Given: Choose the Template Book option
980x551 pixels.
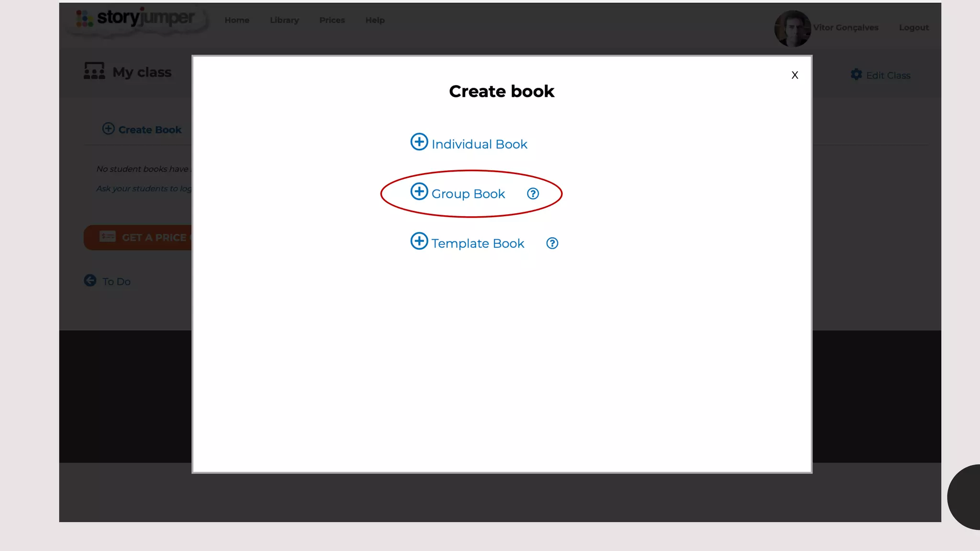Looking at the screenshot, I should [478, 244].
